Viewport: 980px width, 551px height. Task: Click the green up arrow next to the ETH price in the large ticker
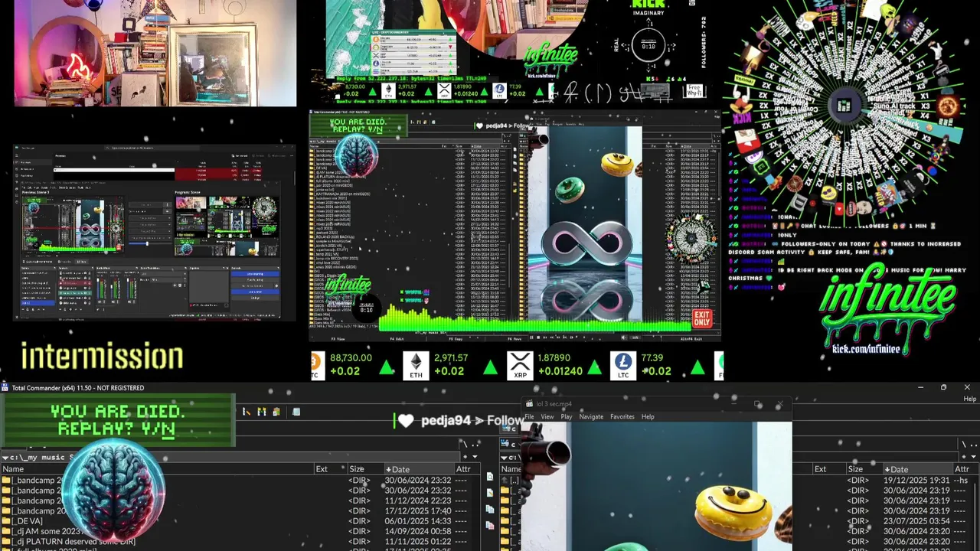click(x=490, y=369)
